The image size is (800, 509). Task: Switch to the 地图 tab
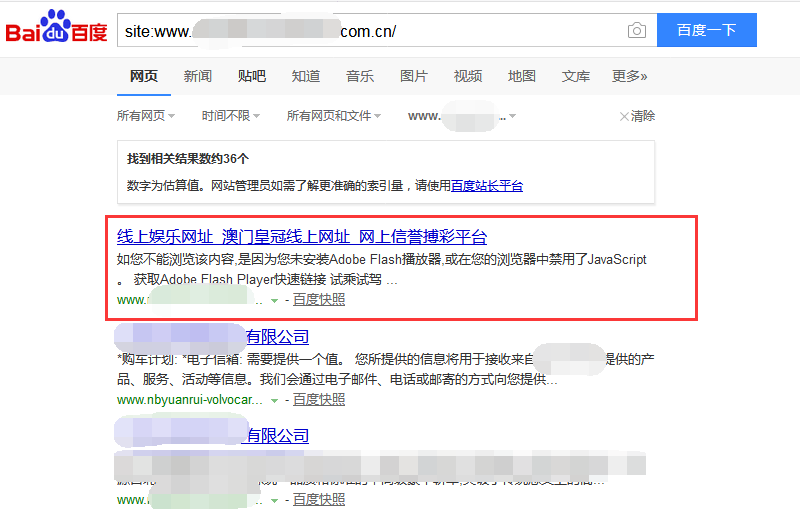click(x=522, y=76)
